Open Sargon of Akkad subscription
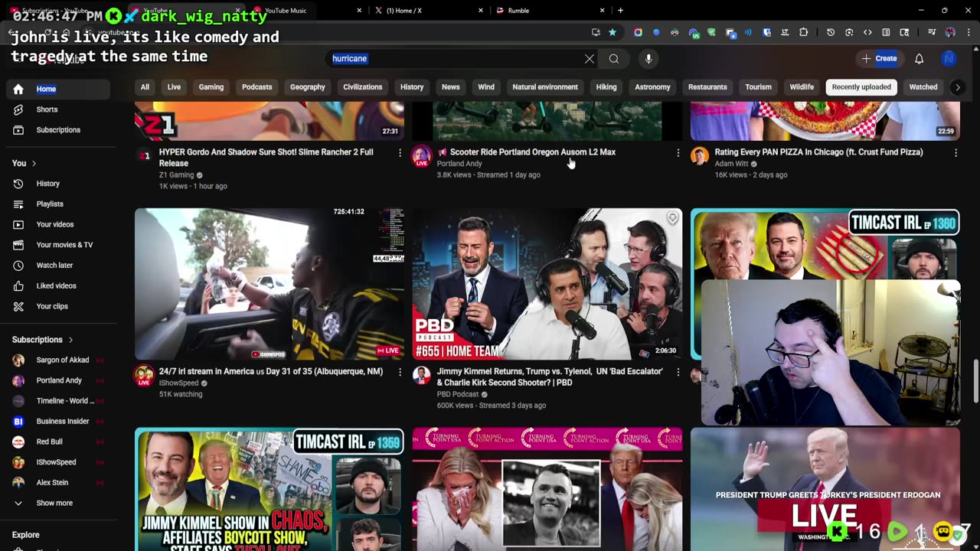980x551 pixels. 58,360
